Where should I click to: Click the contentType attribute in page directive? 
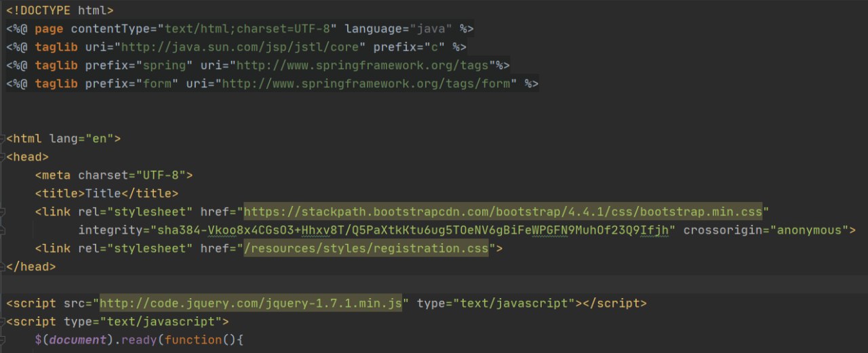click(203, 29)
